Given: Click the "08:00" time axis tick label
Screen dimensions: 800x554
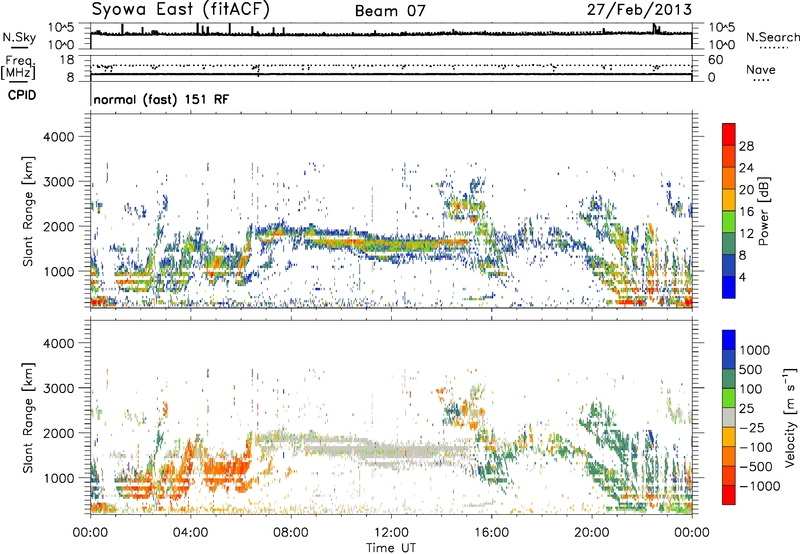Looking at the screenshot, I should pos(290,533).
